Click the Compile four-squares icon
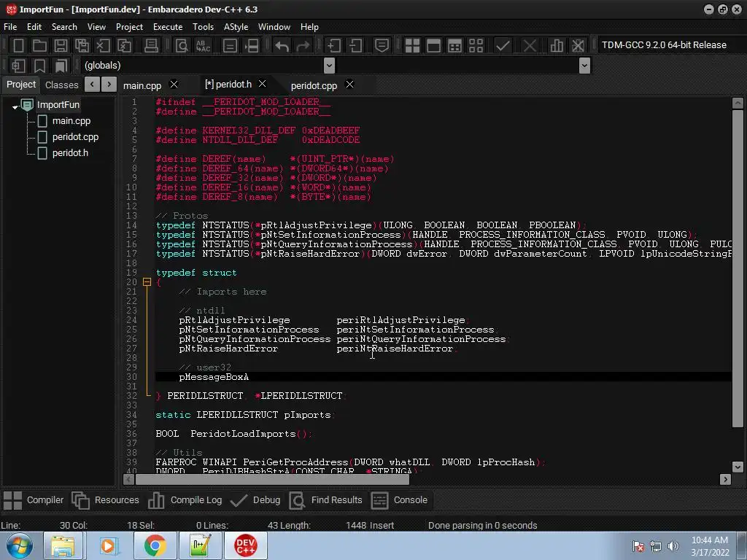Viewport: 747px width, 560px height. coord(412,46)
